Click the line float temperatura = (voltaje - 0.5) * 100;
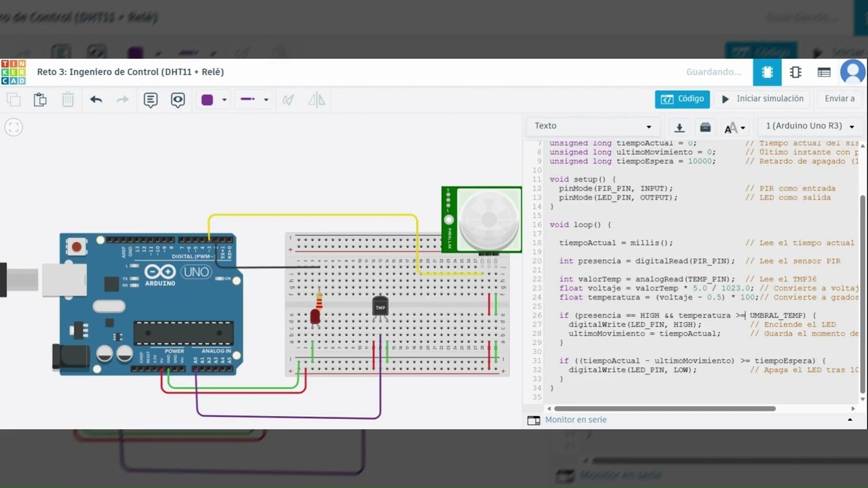 click(x=658, y=297)
